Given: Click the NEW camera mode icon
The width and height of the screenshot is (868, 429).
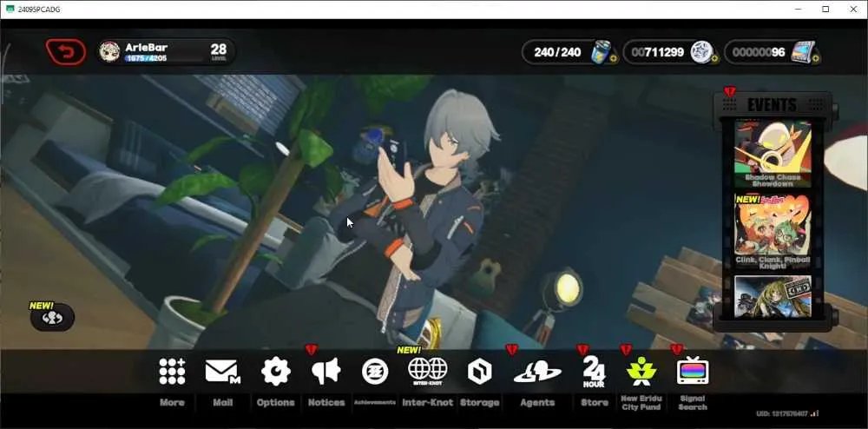Looking at the screenshot, I should coord(52,318).
